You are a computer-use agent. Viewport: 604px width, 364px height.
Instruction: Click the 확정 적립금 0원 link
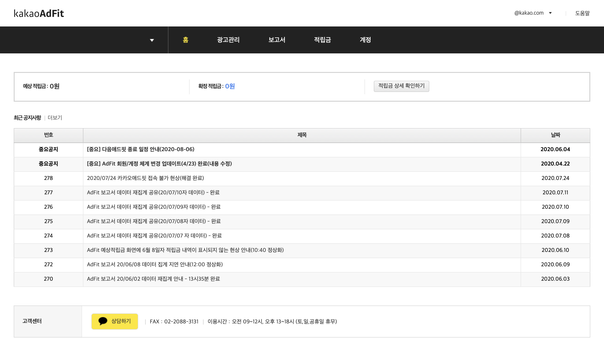click(230, 86)
